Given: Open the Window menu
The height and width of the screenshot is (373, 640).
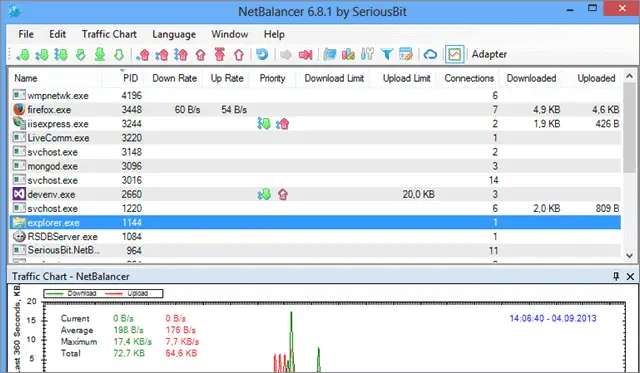Looking at the screenshot, I should tap(229, 34).
